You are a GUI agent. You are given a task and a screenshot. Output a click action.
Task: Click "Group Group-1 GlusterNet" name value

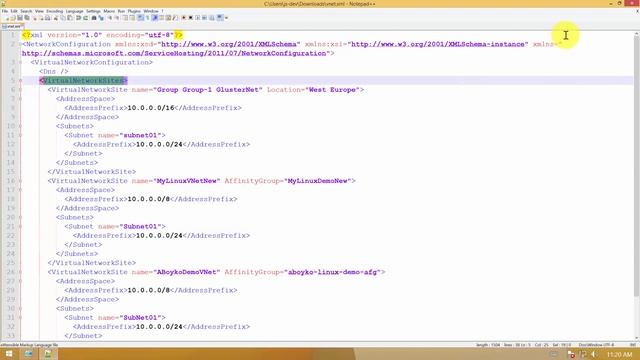208,90
